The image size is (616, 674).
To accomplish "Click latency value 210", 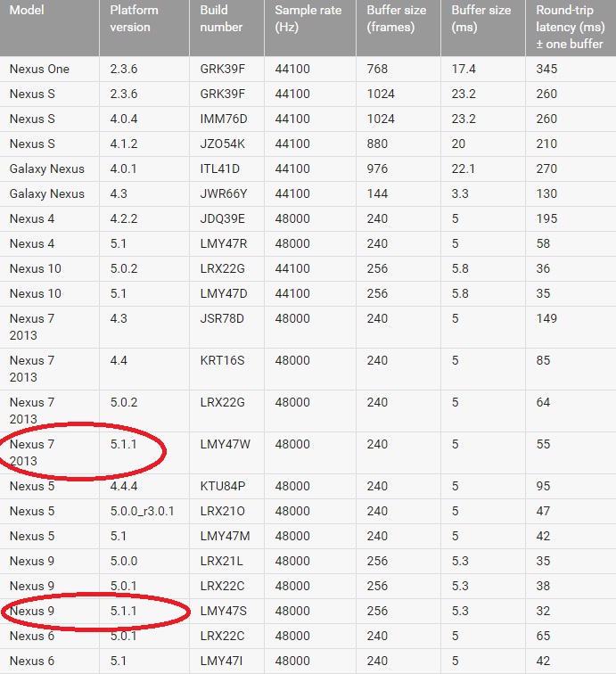I will point(546,144).
